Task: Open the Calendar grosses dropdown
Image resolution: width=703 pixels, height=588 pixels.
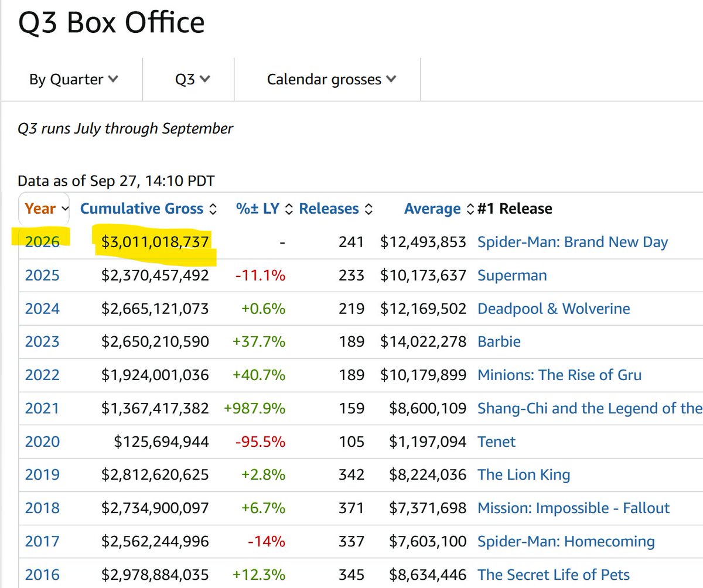Action: pyautogui.click(x=332, y=79)
